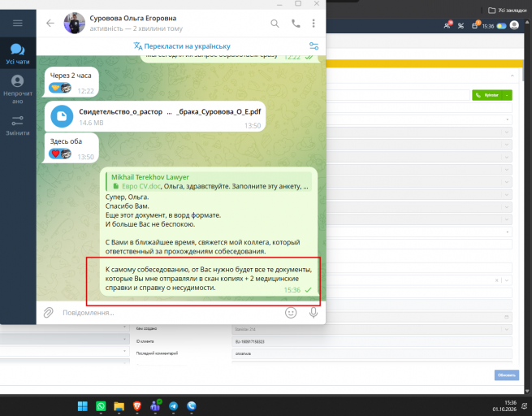
Task: Switch to 'Непрочитано' folder
Action: (18, 89)
